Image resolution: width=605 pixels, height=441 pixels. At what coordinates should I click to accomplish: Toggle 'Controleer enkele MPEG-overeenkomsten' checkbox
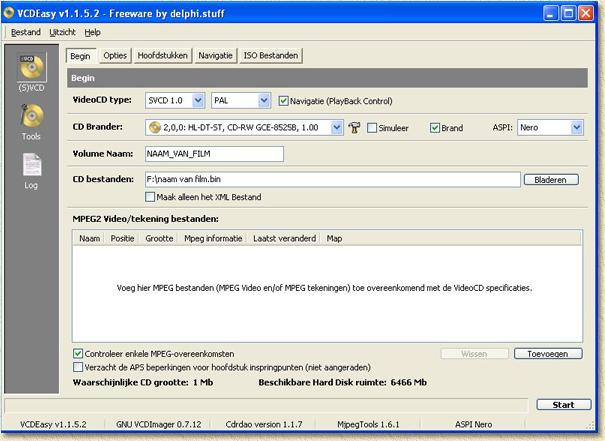[x=79, y=354]
